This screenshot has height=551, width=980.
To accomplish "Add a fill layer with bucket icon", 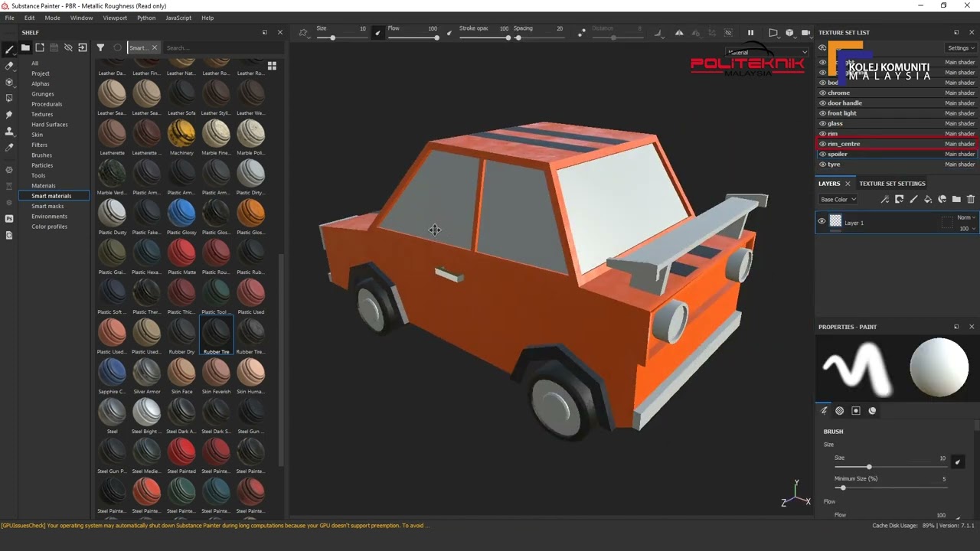I will tap(928, 200).
